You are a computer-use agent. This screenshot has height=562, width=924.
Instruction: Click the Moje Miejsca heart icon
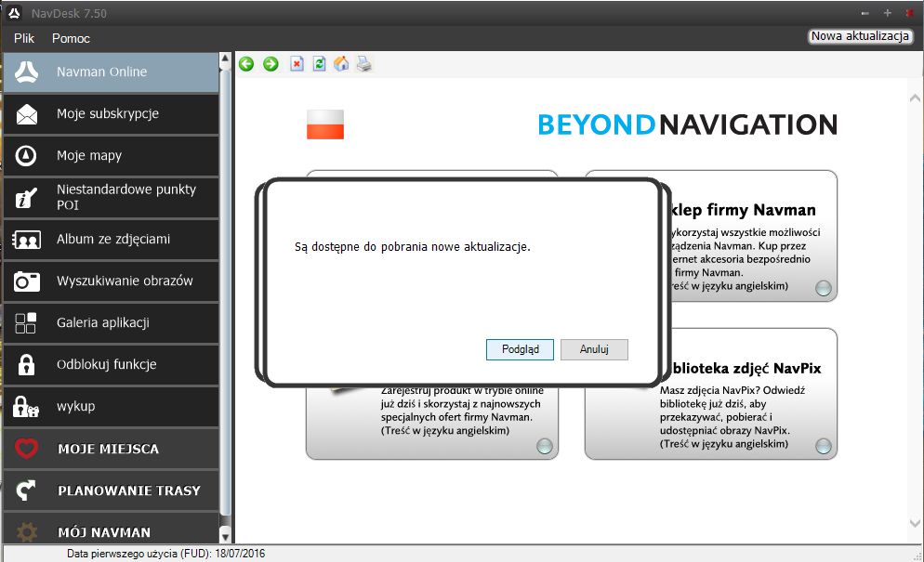[26, 449]
